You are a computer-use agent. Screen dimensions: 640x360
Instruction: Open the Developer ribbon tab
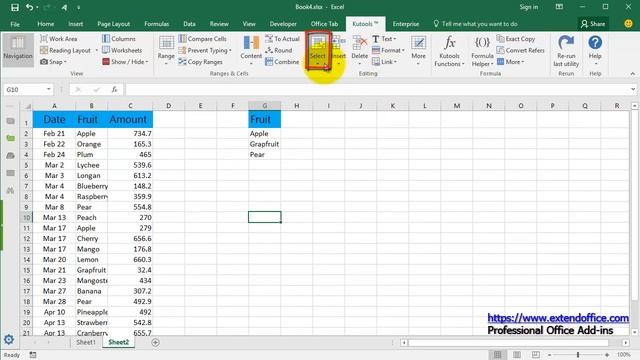(x=283, y=24)
